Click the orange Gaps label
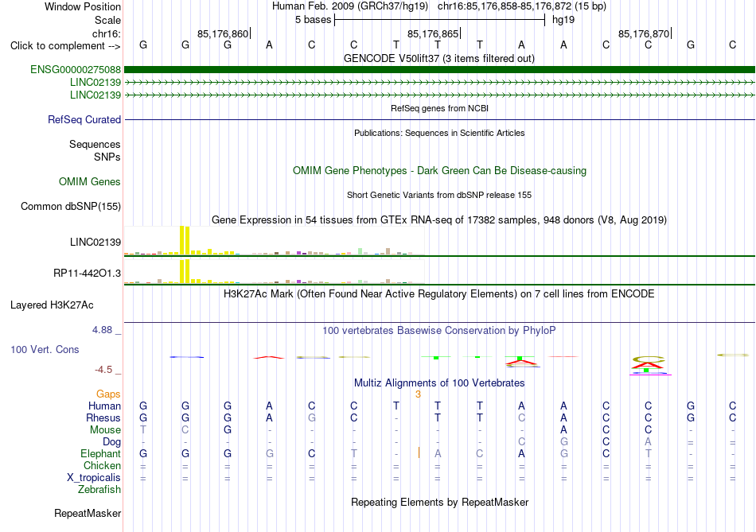Screen dimensions: 756x532 tap(108, 394)
